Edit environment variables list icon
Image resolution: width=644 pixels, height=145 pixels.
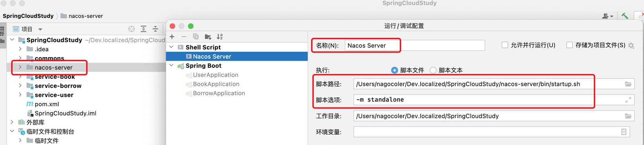pyautogui.click(x=624, y=132)
